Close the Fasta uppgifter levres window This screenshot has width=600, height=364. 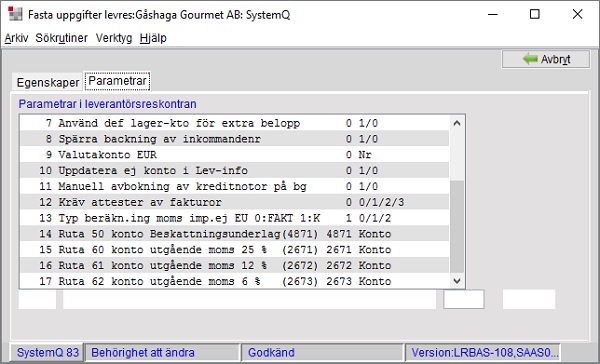click(x=577, y=15)
